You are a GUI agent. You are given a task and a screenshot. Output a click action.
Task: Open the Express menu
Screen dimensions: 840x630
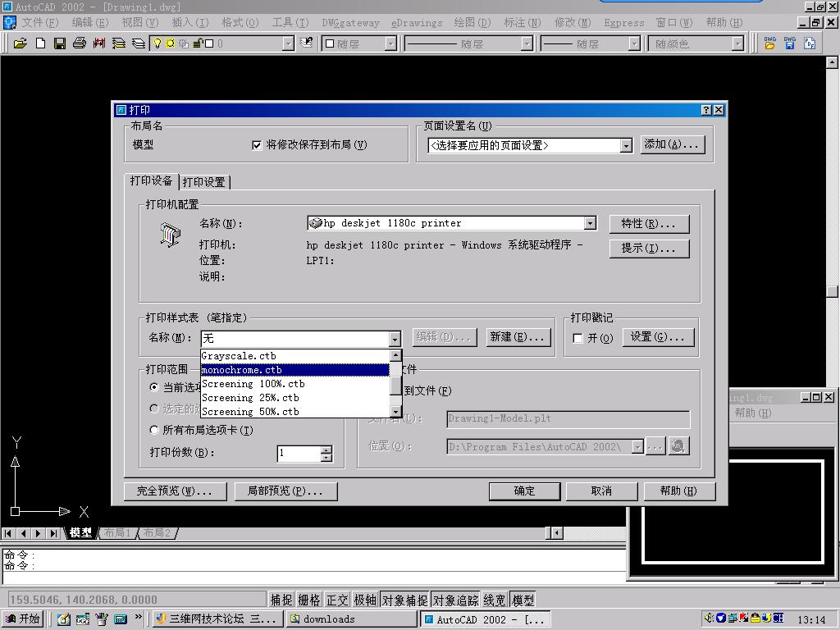click(624, 22)
